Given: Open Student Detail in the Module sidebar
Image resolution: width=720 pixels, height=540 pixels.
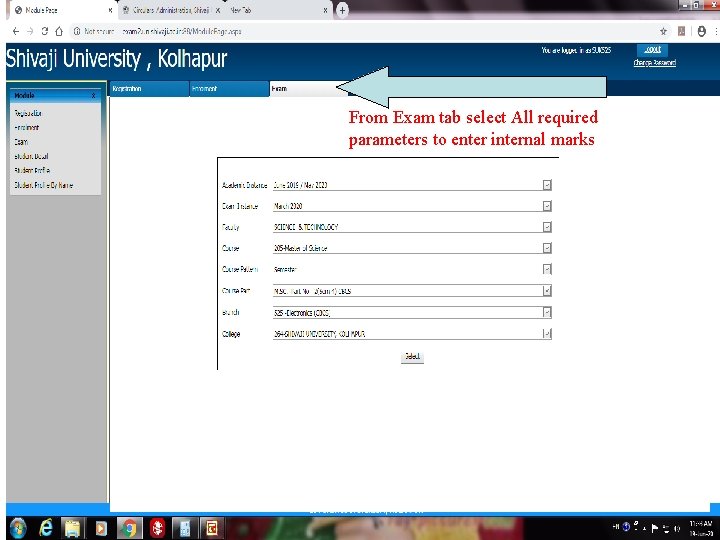Looking at the screenshot, I should (x=31, y=156).
